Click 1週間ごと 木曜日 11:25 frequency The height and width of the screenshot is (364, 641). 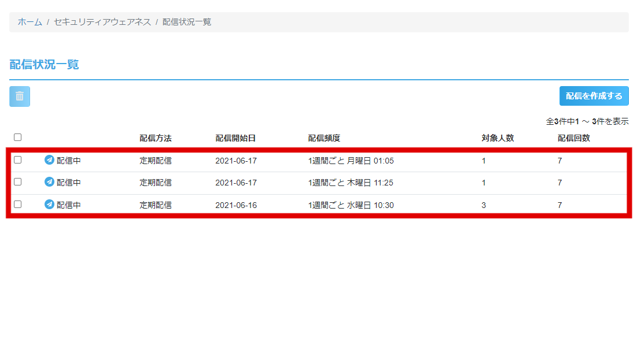(x=351, y=183)
